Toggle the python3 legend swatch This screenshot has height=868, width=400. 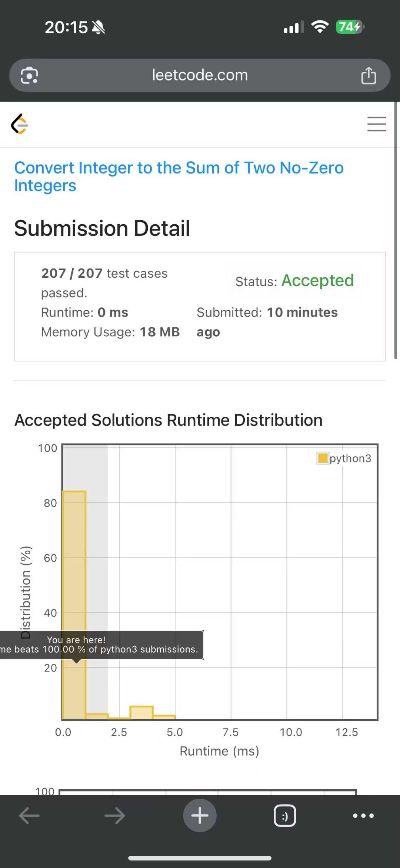[x=323, y=458]
